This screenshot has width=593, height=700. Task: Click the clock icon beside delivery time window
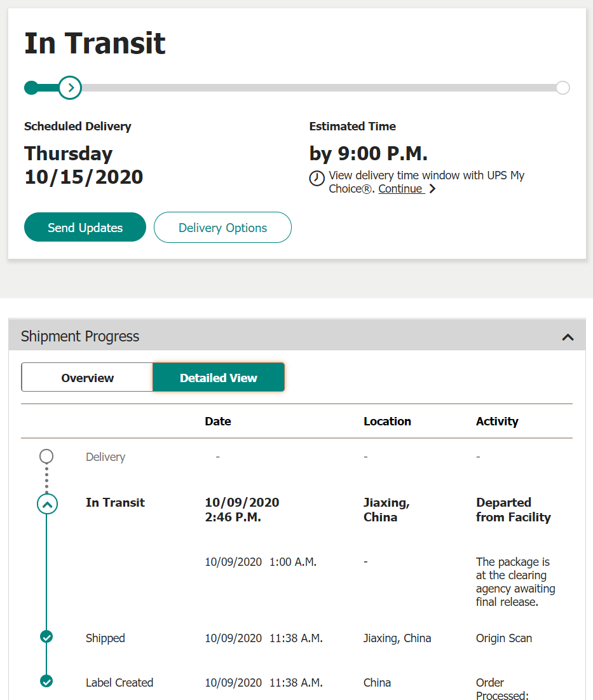click(x=317, y=179)
